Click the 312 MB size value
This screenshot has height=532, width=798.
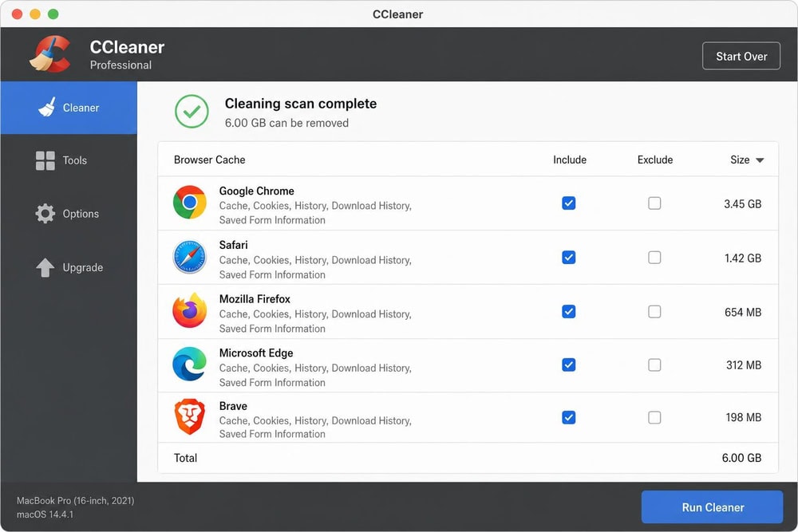tap(744, 365)
